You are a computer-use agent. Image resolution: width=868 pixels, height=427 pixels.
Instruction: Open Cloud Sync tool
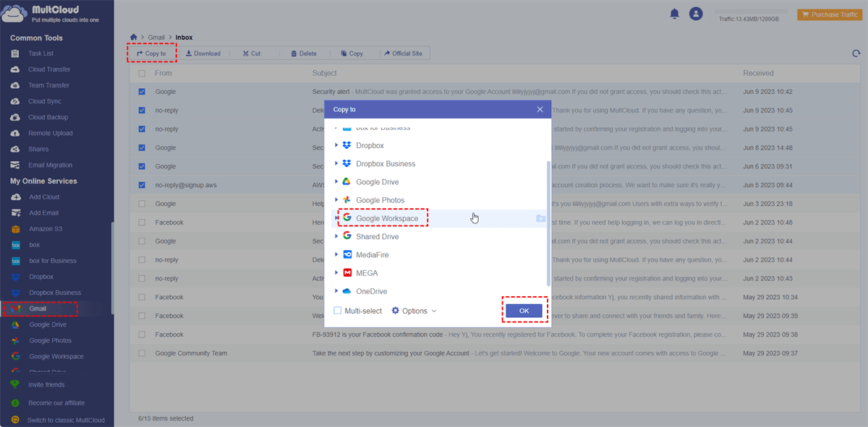[x=45, y=101]
